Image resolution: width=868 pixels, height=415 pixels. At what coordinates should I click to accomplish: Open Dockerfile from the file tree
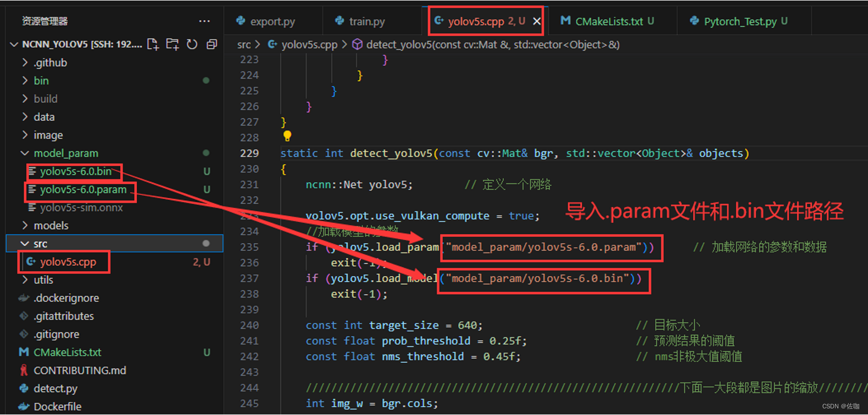click(58, 407)
